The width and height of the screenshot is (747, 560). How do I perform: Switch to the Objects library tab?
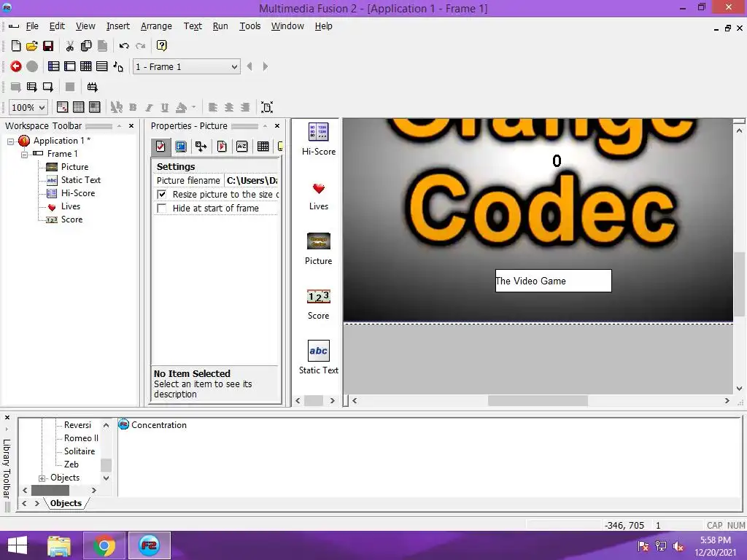(66, 503)
